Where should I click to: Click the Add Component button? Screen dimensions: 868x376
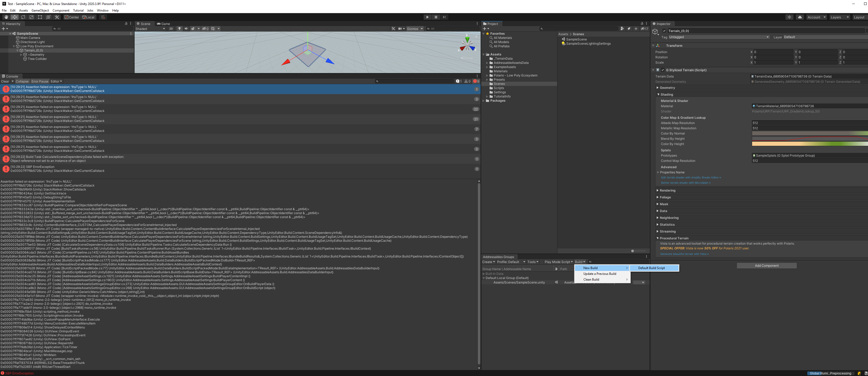pos(766,265)
